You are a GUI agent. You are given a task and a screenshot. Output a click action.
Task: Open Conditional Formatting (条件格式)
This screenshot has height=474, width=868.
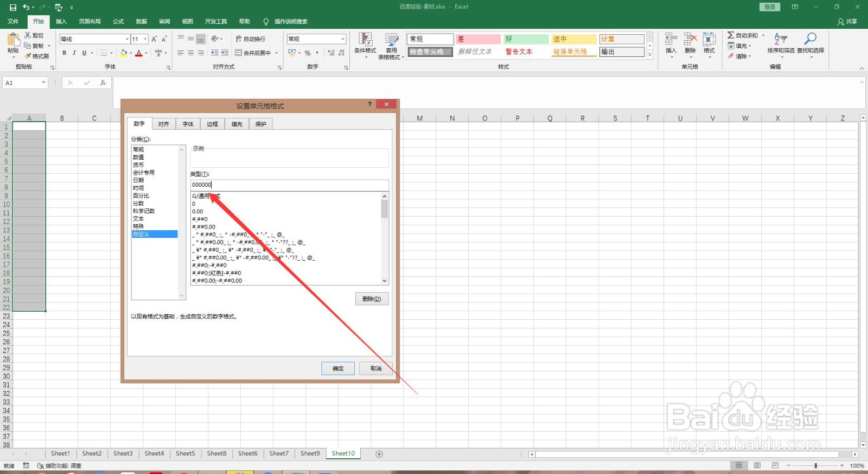click(x=365, y=46)
